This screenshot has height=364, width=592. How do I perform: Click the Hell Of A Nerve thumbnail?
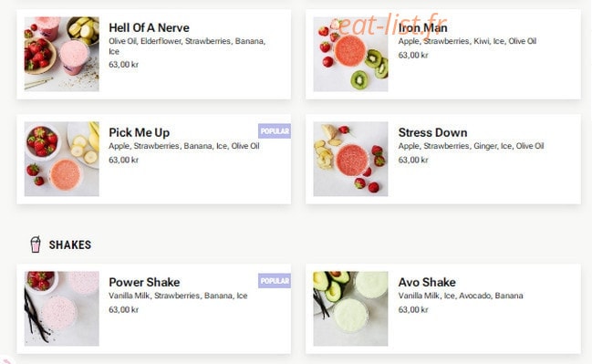62,54
